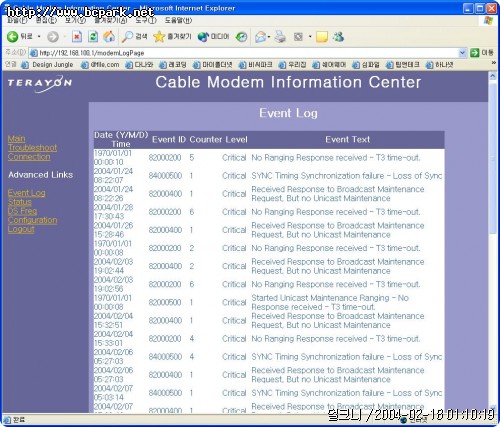This screenshot has height=427, width=500.
Task: Open the Event Log sidebar link
Action: click(x=26, y=193)
